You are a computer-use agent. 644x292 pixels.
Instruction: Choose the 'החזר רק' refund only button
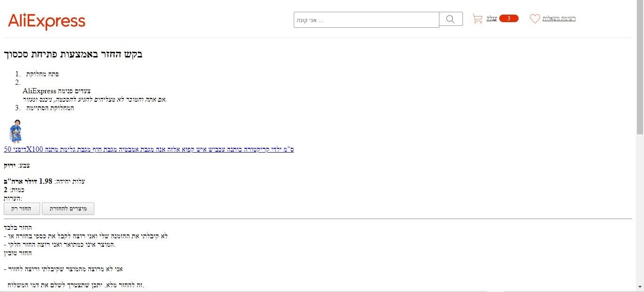click(x=22, y=209)
